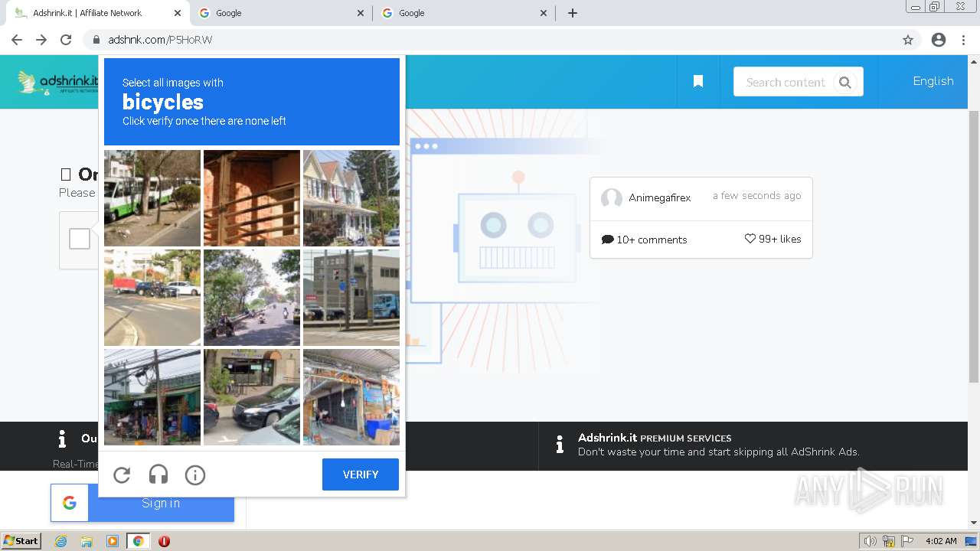
Task: Click the search magnifier icon
Action: coord(845,82)
